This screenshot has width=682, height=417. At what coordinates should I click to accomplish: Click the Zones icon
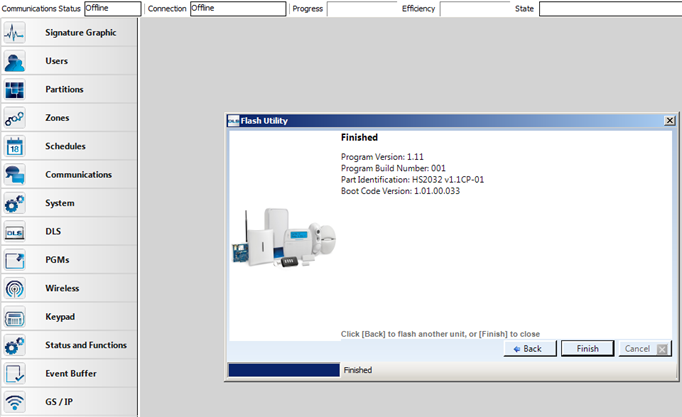(x=15, y=118)
